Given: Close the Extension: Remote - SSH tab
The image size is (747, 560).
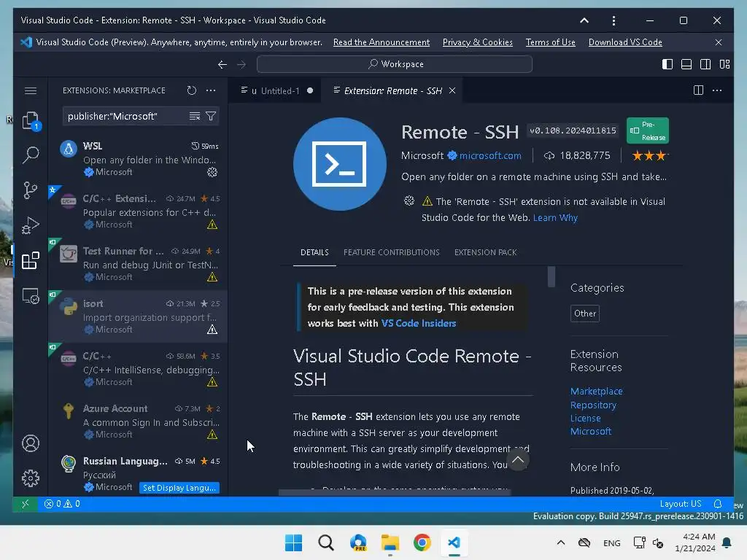Looking at the screenshot, I should point(452,90).
